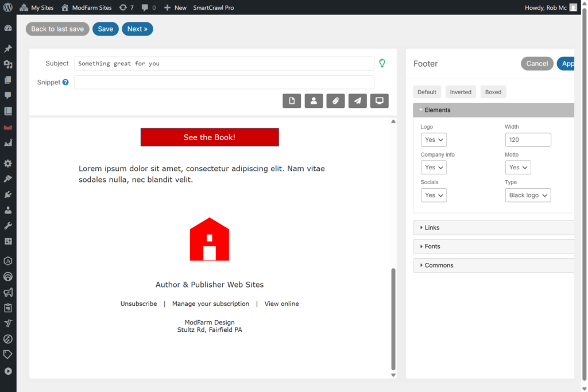
Task: Click the red See the Book! button
Action: pyautogui.click(x=210, y=137)
